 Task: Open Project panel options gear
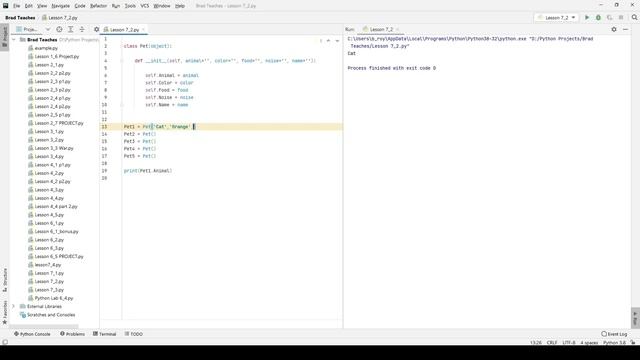(96, 29)
